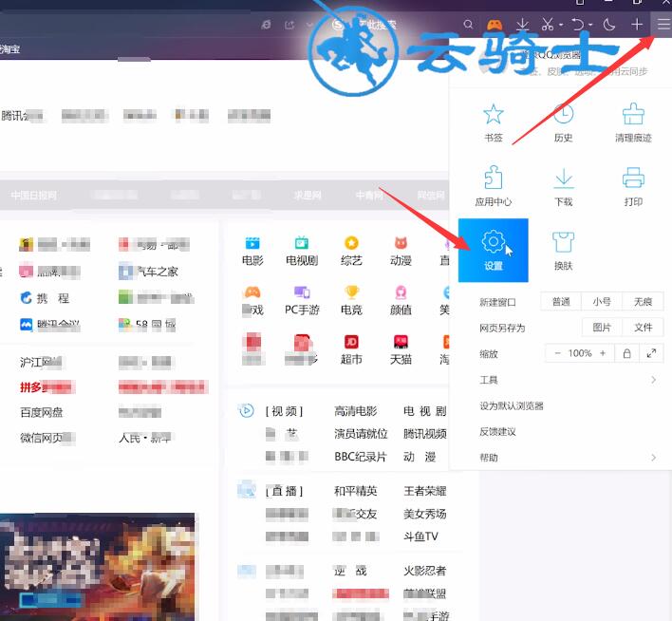Image resolution: width=672 pixels, height=621 pixels.
Task: Increase zoom with plus button
Action: 603,353
